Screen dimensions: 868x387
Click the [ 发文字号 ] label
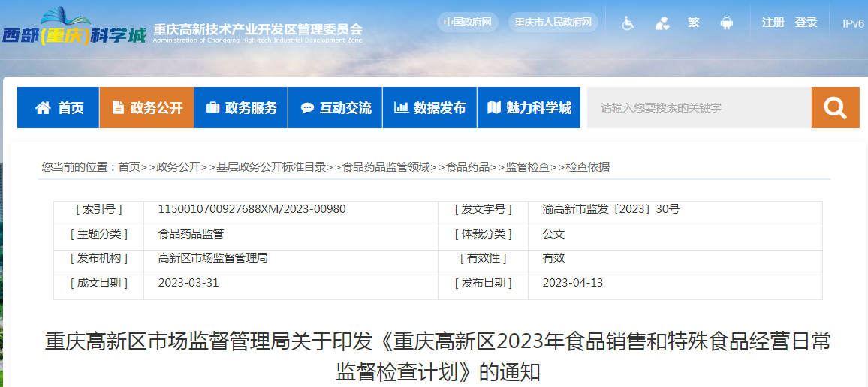coord(483,209)
